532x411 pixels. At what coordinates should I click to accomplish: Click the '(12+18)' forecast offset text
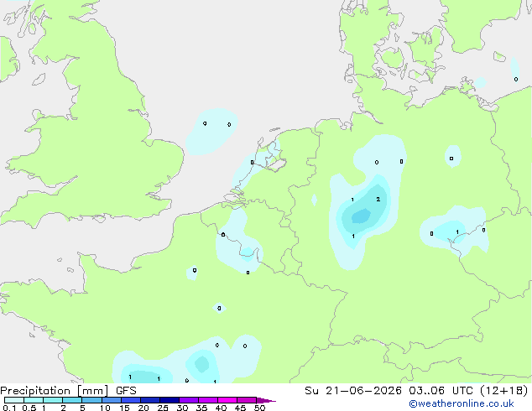[504, 391]
